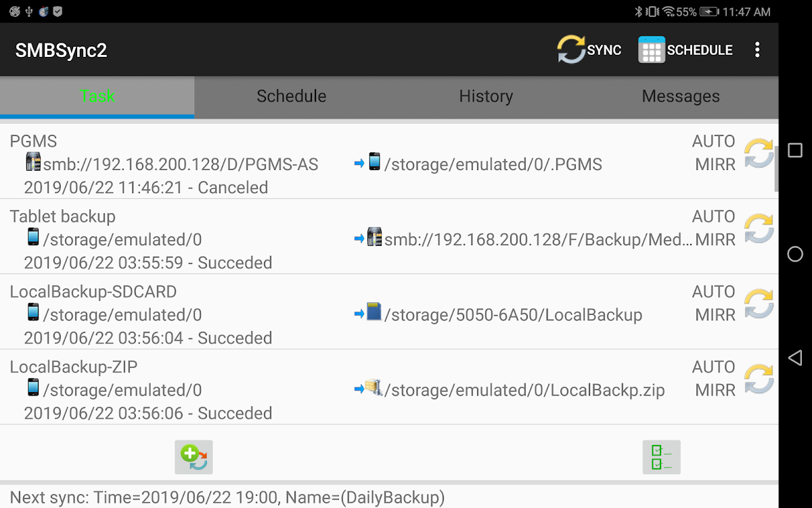Click the battery indicator in status bar
The height and width of the screenshot is (508, 812).
pos(709,12)
